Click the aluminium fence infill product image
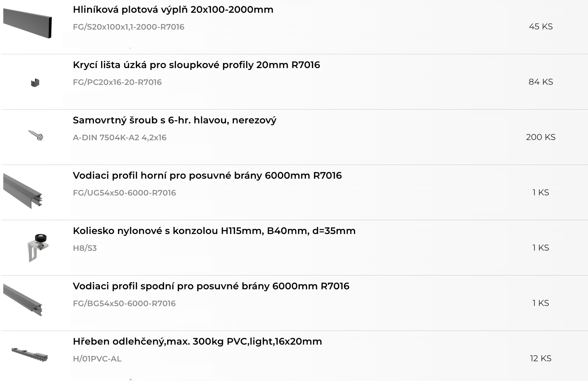588x381 pixels. pos(27,23)
